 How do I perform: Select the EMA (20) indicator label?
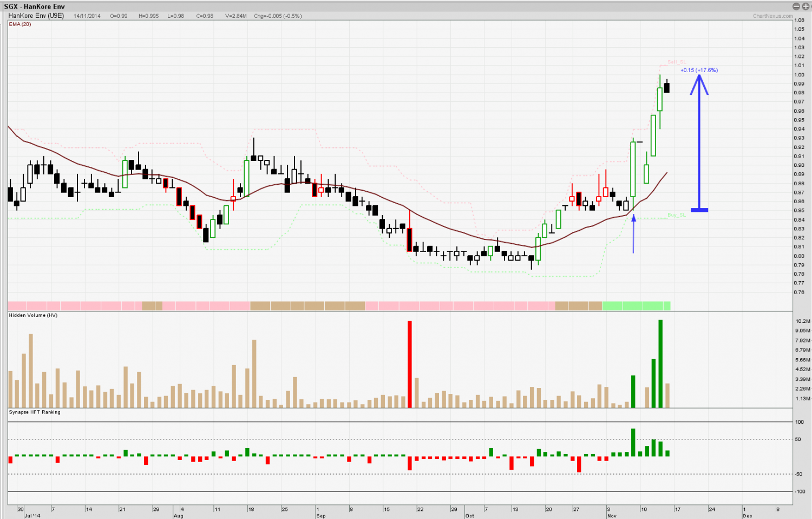click(20, 24)
